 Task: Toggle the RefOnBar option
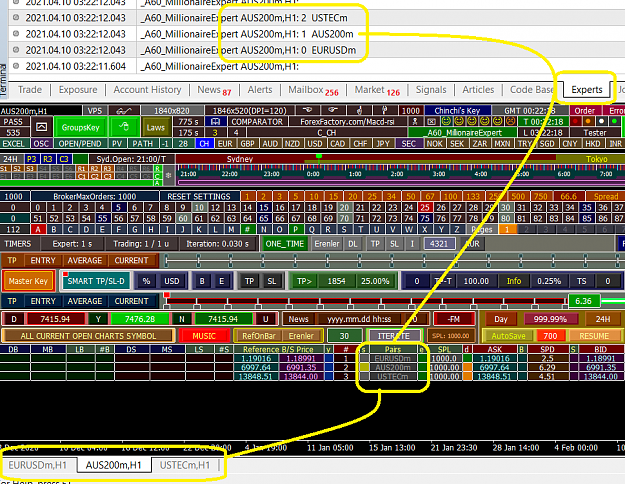click(x=259, y=336)
